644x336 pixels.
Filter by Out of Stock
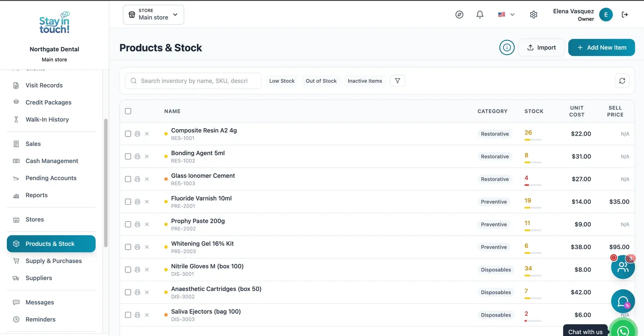pyautogui.click(x=321, y=81)
